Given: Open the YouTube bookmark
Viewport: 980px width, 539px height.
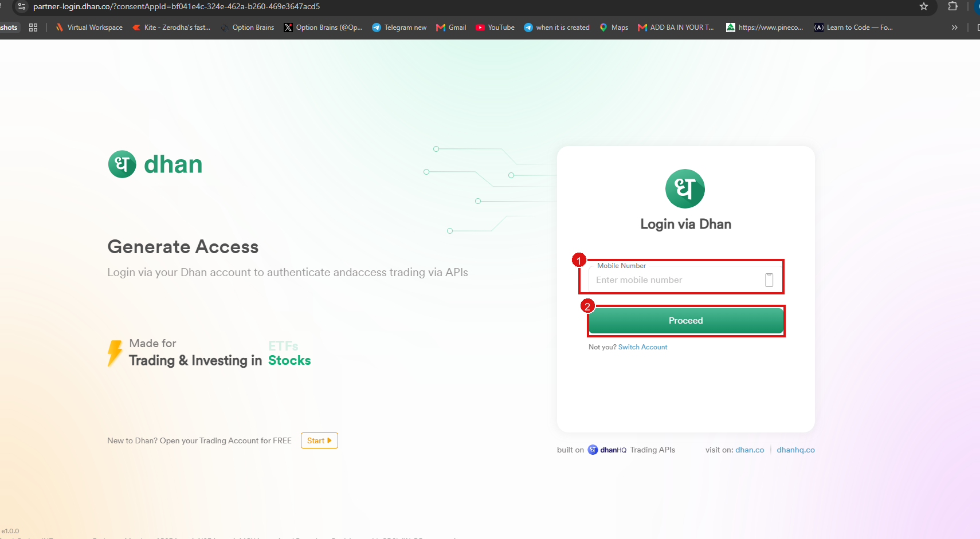Looking at the screenshot, I should point(495,27).
